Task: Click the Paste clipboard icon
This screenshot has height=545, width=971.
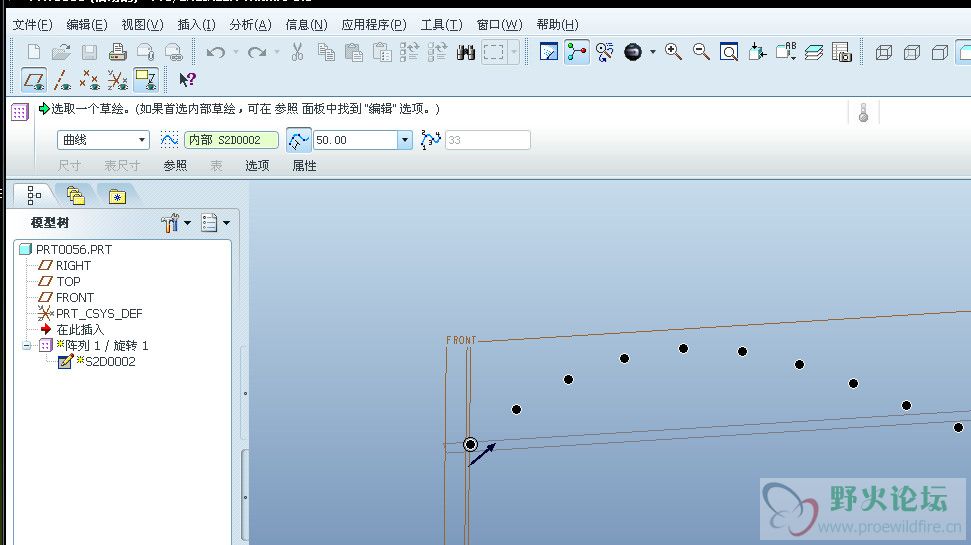Action: click(354, 52)
